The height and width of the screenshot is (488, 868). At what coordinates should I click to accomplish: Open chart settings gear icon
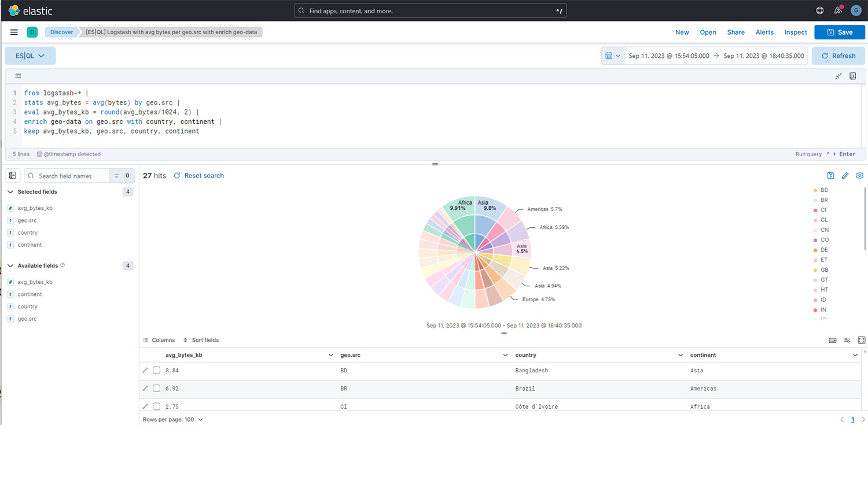click(860, 176)
